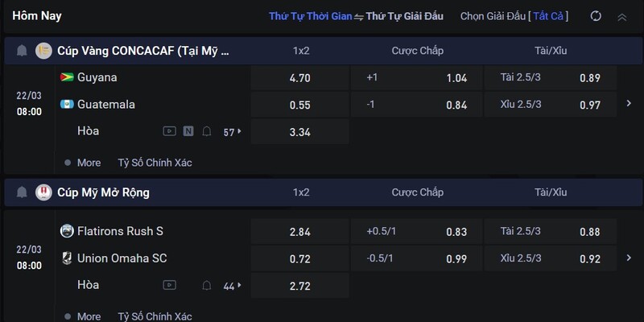Image resolution: width=644 pixels, height=322 pixels.
Task: Click the refresh odds icon
Action: [596, 16]
